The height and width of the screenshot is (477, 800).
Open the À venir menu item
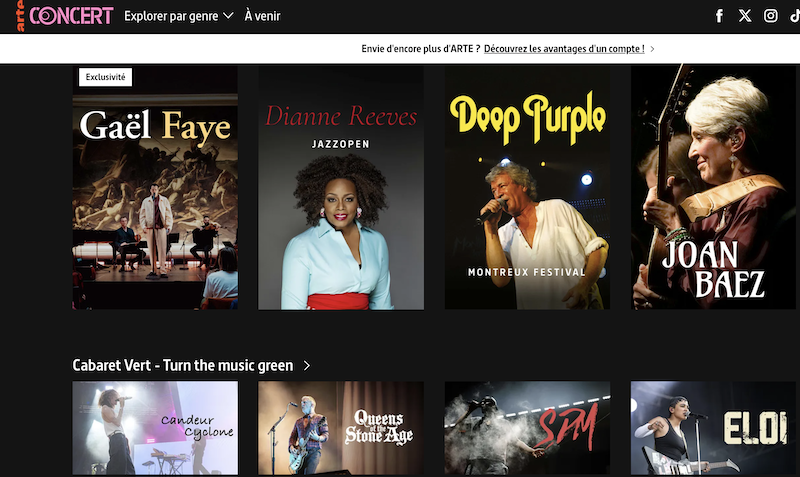pyautogui.click(x=262, y=16)
